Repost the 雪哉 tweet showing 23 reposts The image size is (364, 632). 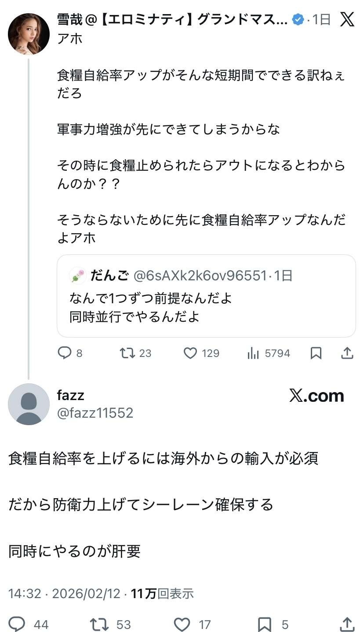pyautogui.click(x=127, y=353)
